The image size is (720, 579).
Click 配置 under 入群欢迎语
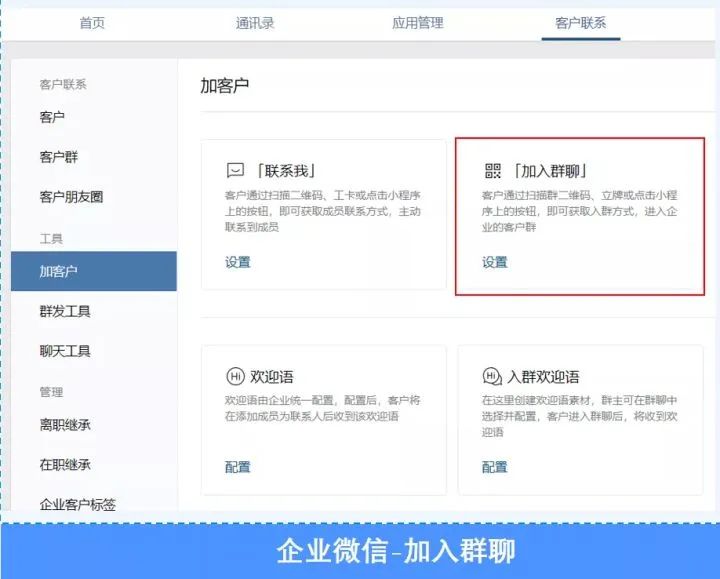click(495, 467)
